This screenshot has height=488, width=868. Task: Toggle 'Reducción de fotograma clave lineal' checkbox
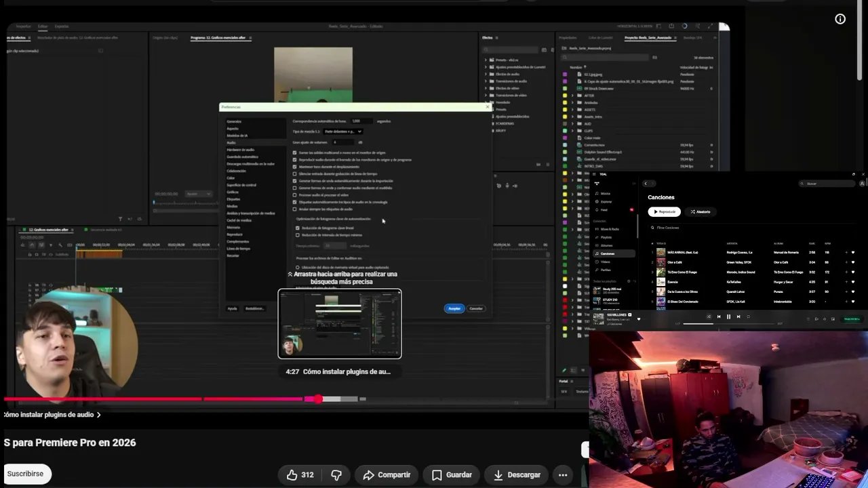click(297, 228)
